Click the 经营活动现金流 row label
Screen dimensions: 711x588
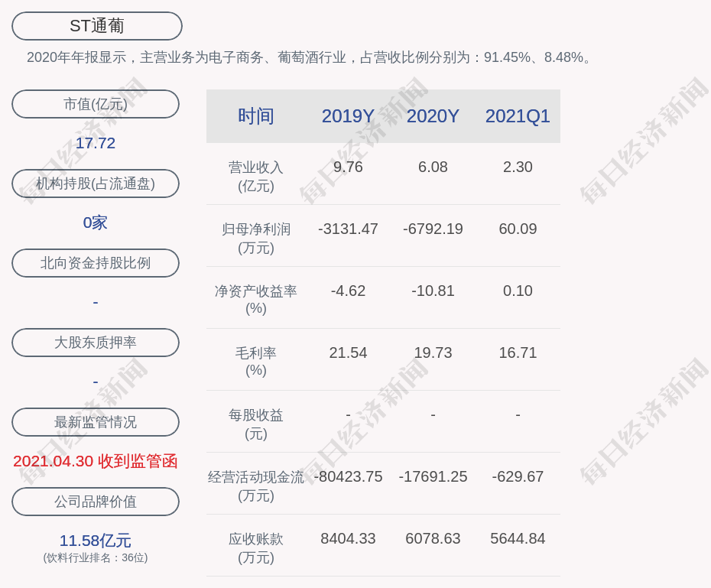point(256,486)
